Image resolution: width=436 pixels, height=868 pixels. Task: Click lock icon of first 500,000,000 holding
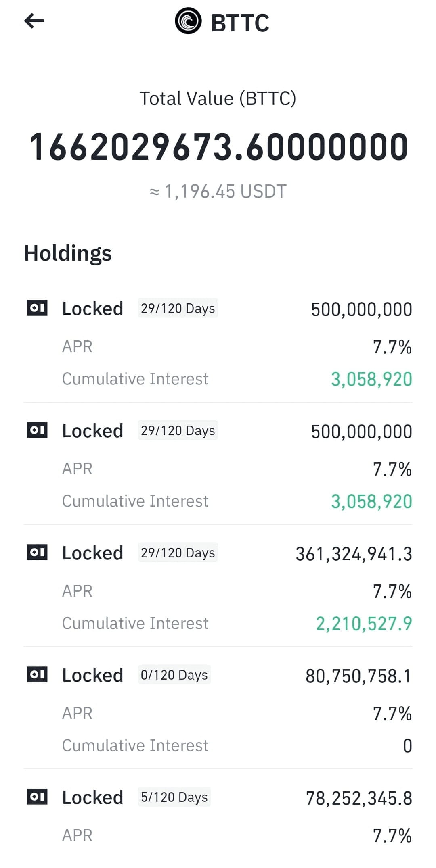pos(37,308)
